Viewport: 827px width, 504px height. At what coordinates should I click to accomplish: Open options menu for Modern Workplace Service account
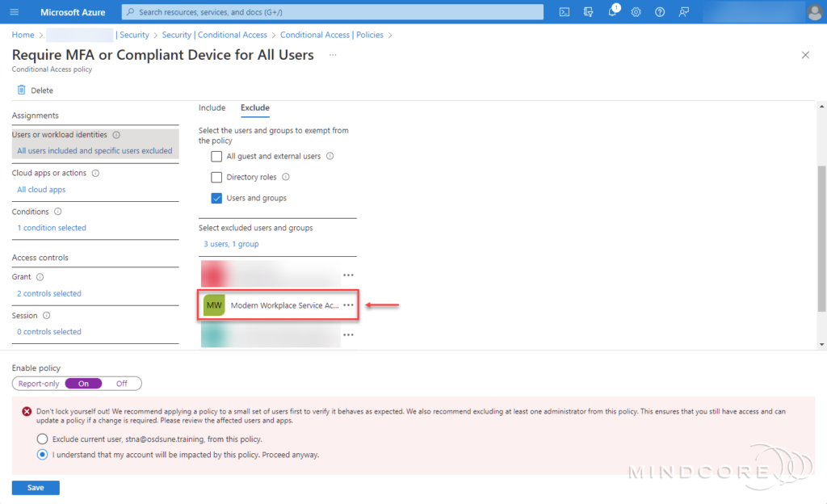(348, 304)
